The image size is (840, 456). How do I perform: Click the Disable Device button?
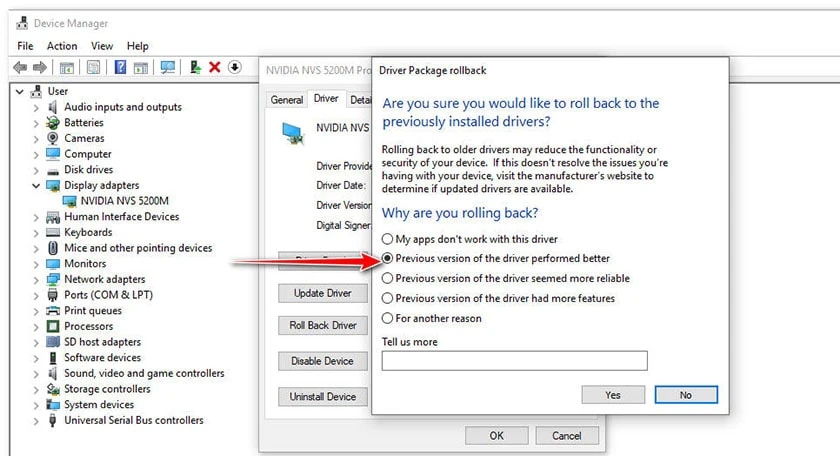[x=322, y=361]
